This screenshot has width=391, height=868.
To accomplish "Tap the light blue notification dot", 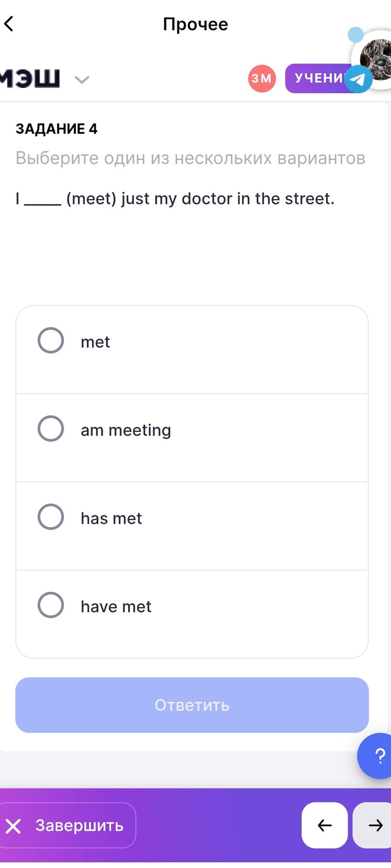I will click(356, 34).
